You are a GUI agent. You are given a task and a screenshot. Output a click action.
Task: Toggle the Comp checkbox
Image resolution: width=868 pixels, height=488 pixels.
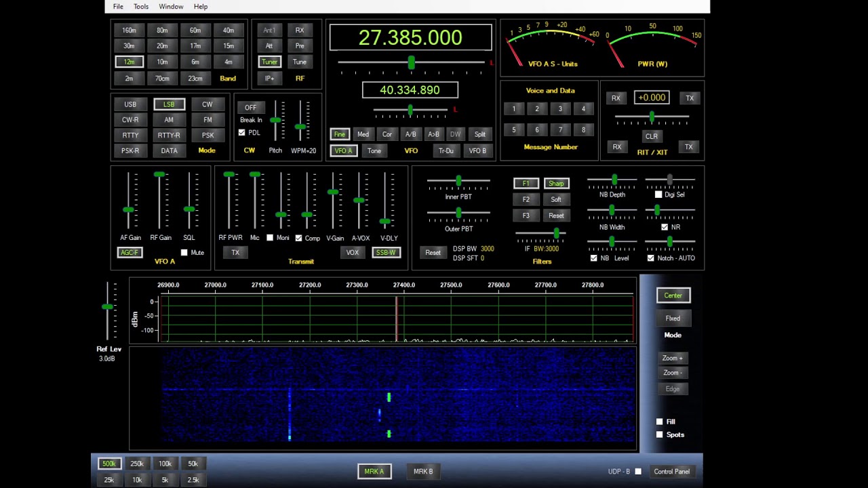tap(298, 238)
